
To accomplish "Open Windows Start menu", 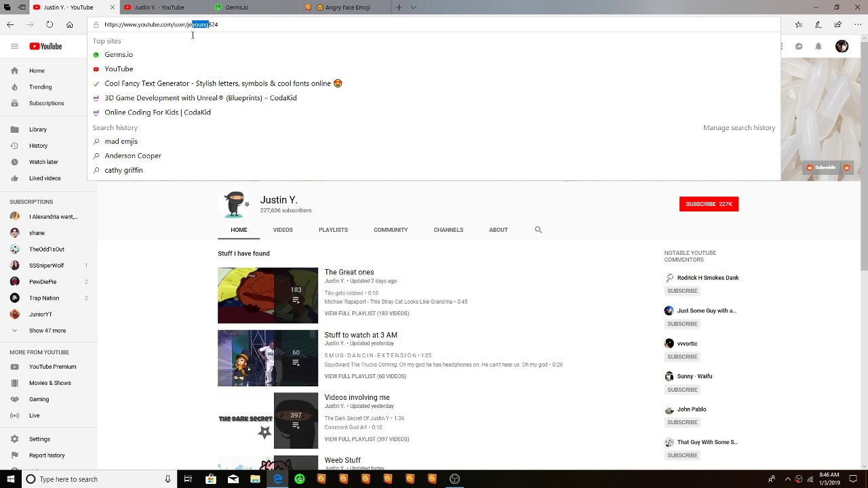I will pyautogui.click(x=10, y=479).
